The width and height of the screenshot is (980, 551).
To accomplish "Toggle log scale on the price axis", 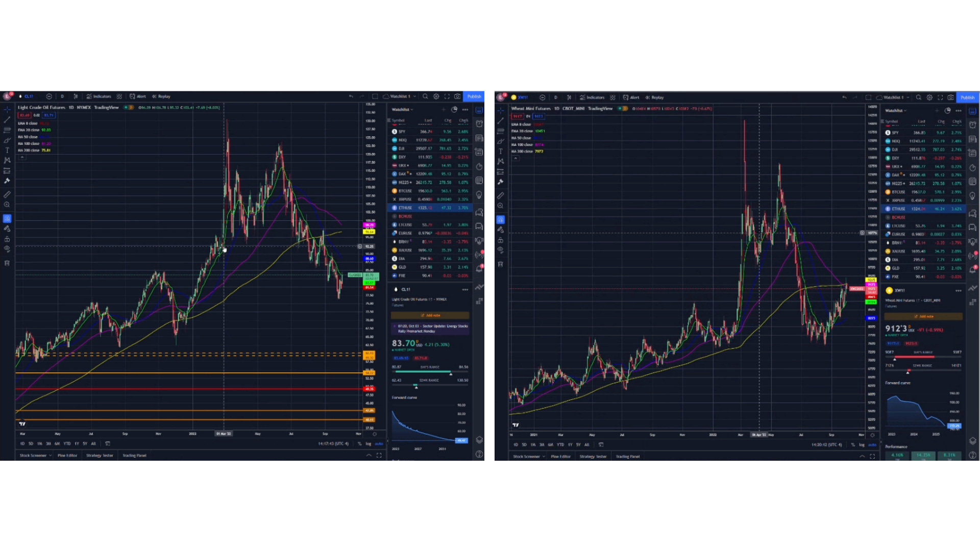I will [x=369, y=443].
